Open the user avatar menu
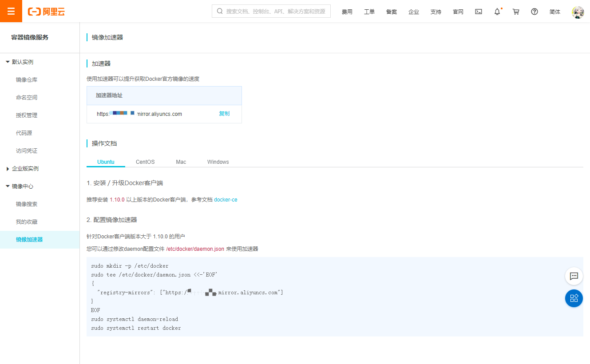 (x=578, y=12)
